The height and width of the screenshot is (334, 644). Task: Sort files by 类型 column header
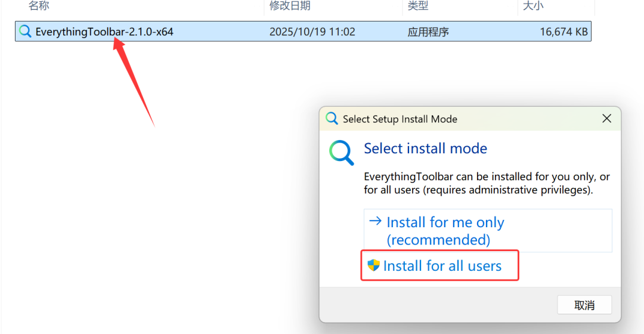tap(417, 6)
